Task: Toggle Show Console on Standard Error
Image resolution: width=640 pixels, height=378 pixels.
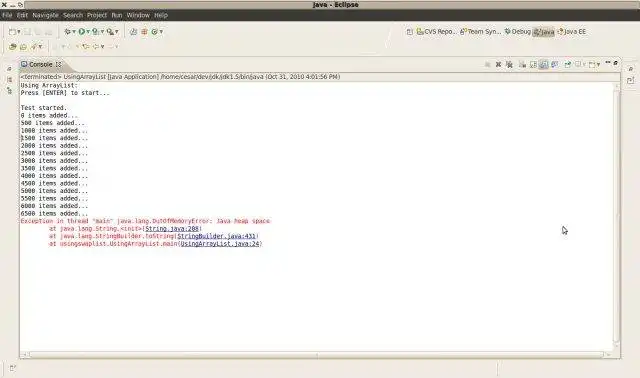Action: tap(554, 64)
